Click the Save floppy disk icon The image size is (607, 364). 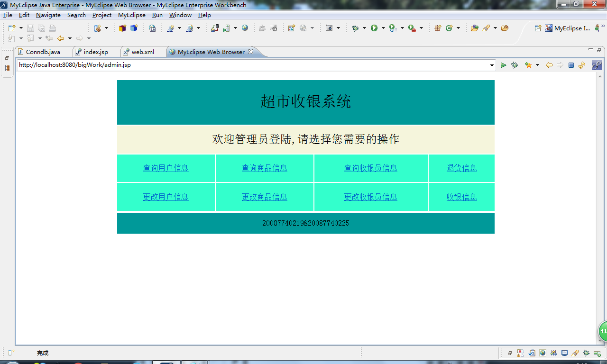[30, 28]
